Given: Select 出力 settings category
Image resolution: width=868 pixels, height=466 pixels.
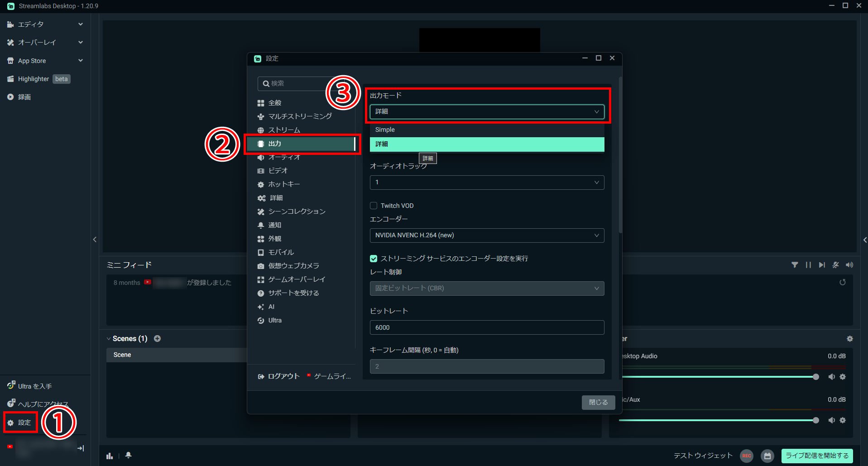Looking at the screenshot, I should [x=301, y=144].
